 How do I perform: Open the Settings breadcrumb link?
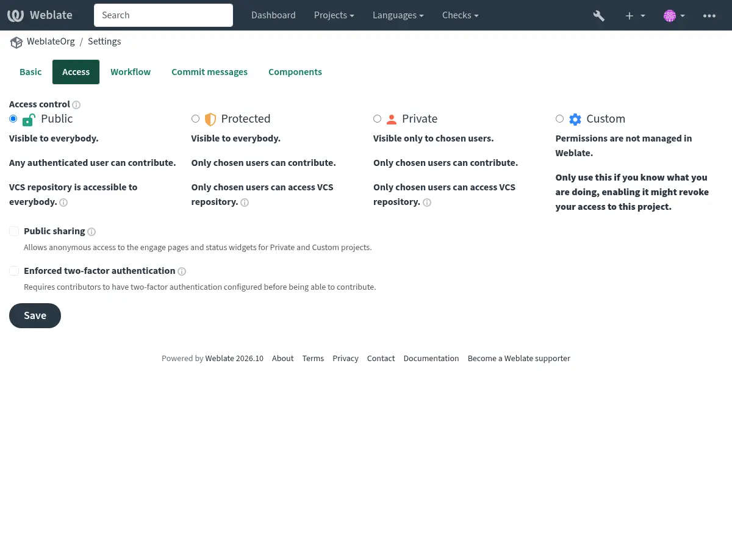tap(104, 41)
